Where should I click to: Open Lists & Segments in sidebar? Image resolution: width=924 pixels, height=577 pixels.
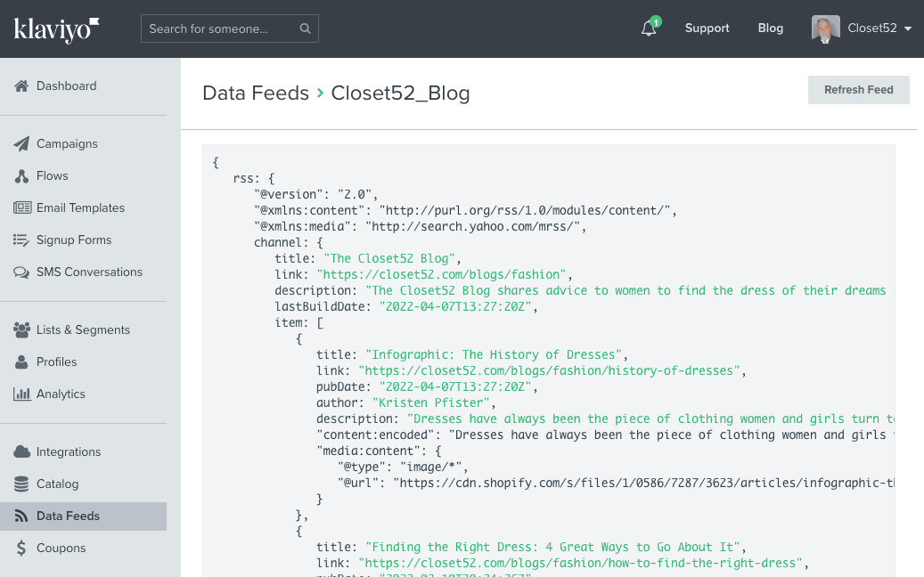[x=83, y=330]
